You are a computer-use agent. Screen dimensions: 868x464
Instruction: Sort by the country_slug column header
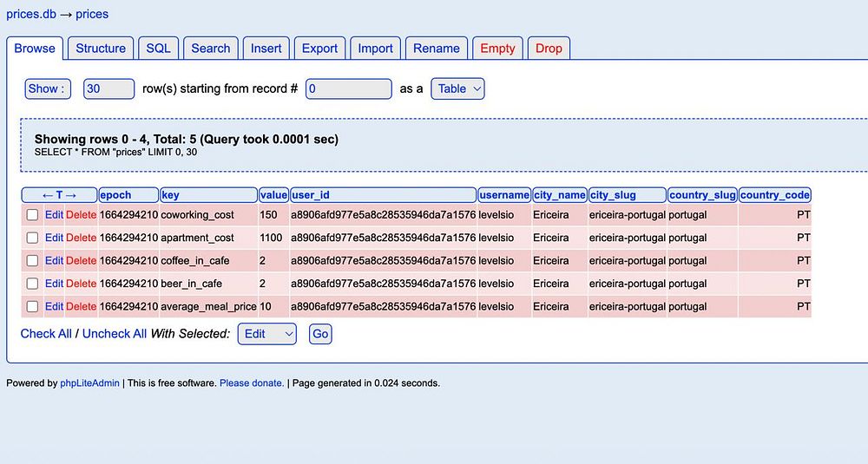[702, 195]
